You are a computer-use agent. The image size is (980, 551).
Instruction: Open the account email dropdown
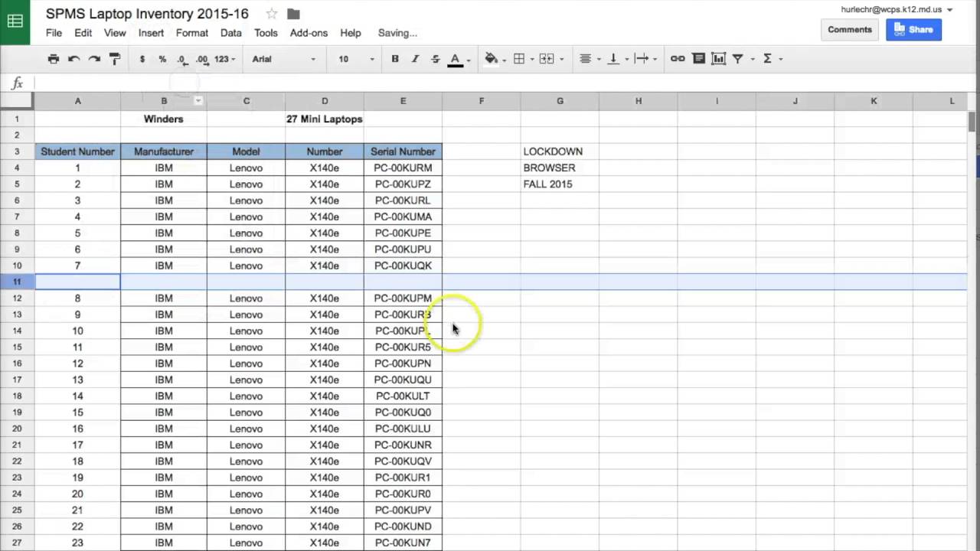(897, 10)
